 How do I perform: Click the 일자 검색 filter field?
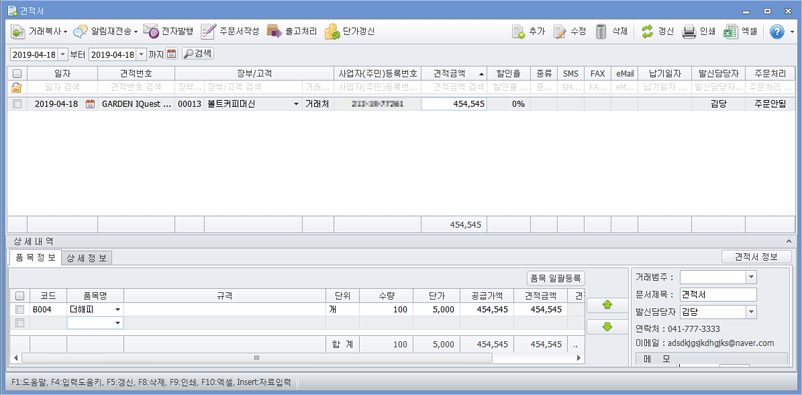62,87
